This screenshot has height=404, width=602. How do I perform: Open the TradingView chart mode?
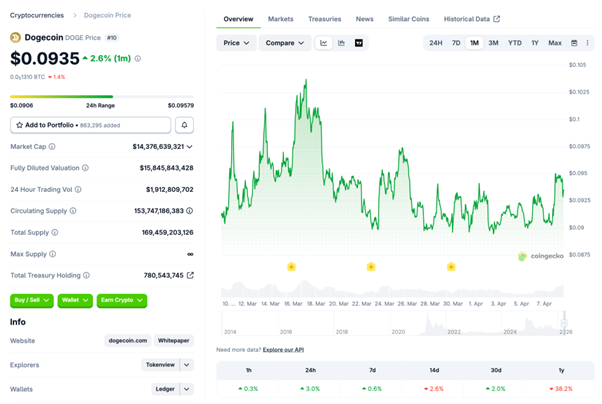click(x=359, y=43)
